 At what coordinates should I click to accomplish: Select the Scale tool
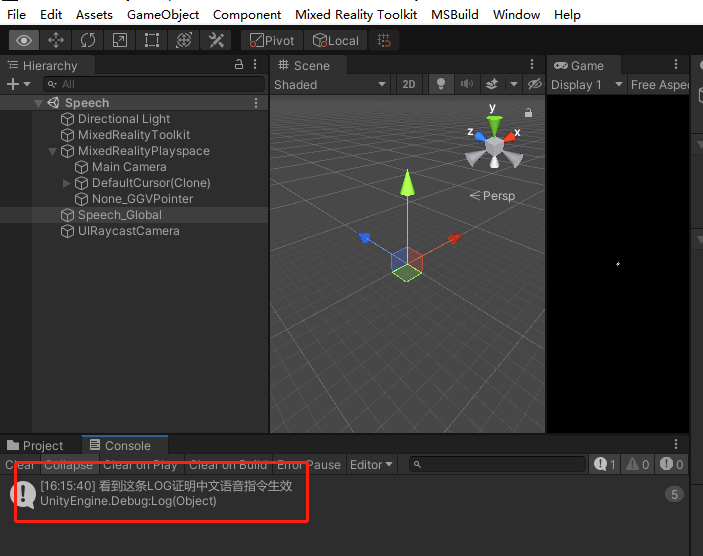coord(120,40)
